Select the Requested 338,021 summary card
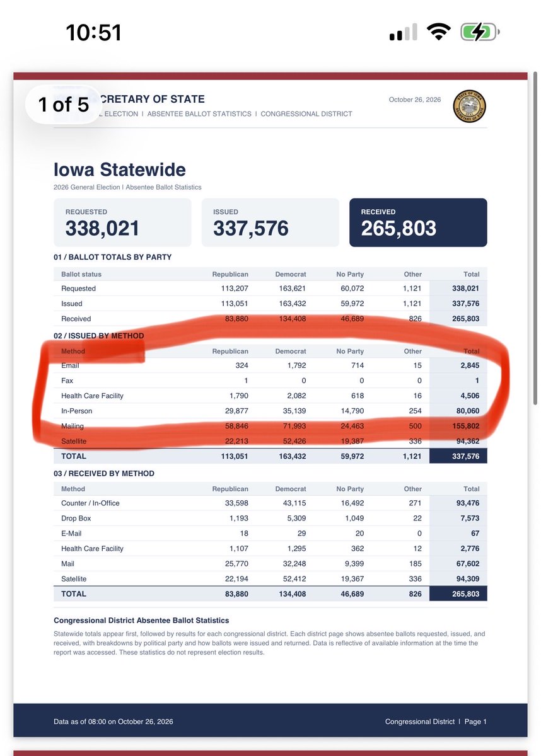 [x=122, y=222]
